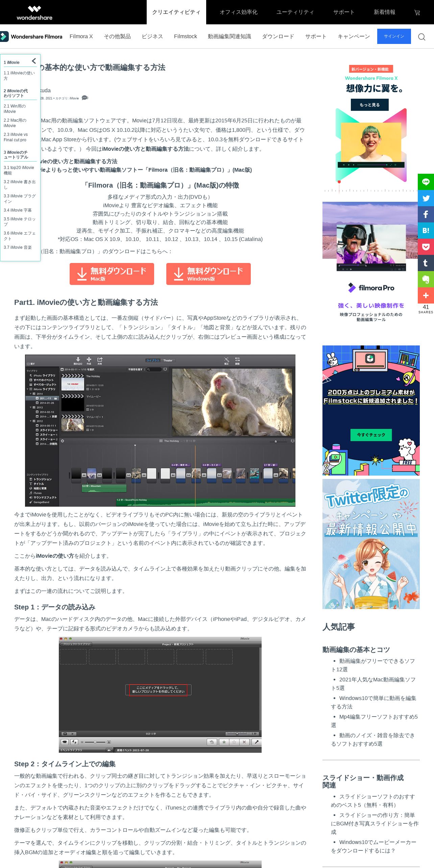This screenshot has width=434, height=868.
Task: Read 動画編集がフリーでできるソフト12選 article
Action: point(373,665)
